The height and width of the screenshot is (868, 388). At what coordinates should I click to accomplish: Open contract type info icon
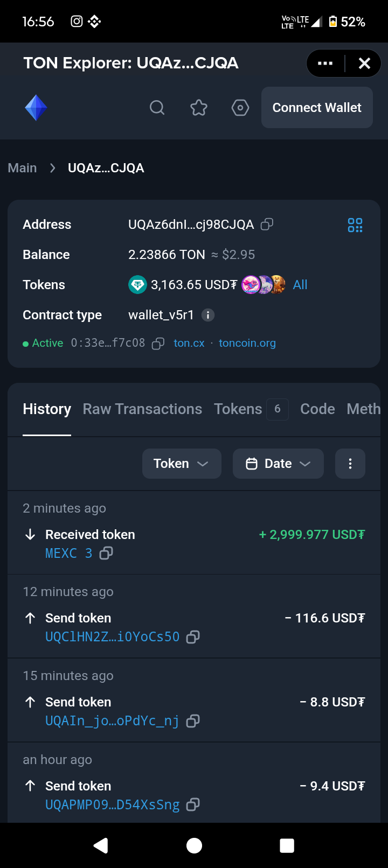click(x=208, y=315)
